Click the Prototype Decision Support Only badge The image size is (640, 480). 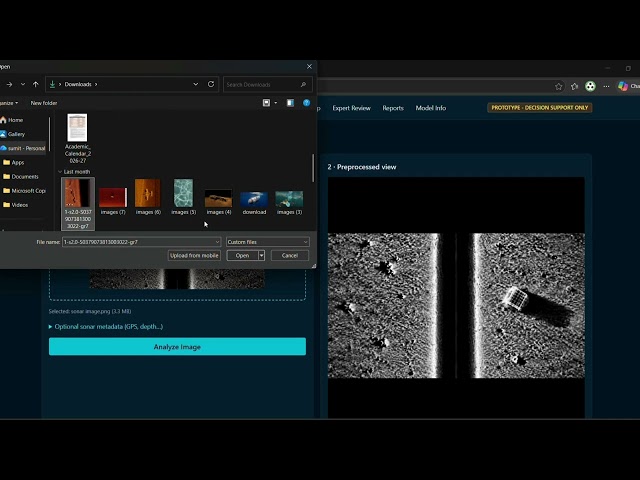pyautogui.click(x=540, y=108)
